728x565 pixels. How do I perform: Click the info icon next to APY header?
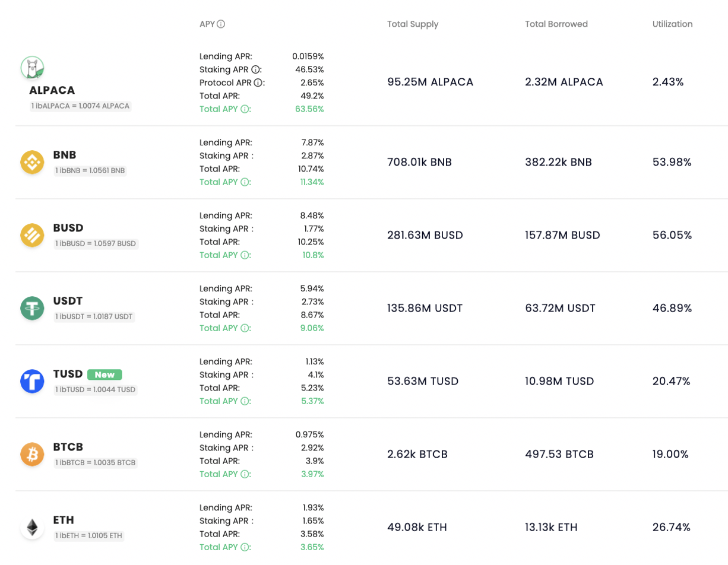click(x=221, y=24)
